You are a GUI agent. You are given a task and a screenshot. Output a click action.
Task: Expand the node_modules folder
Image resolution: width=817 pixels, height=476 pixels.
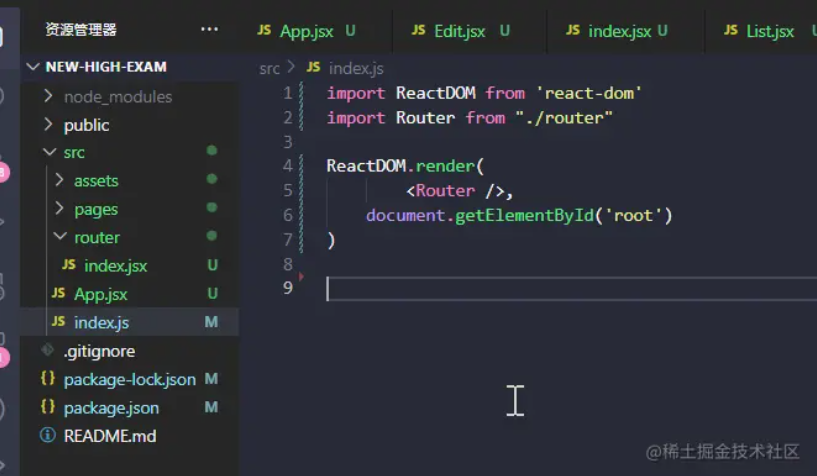[48, 97]
